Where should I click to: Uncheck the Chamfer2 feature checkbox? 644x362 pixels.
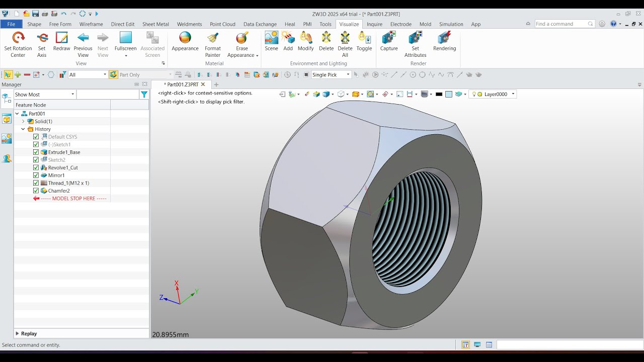36,191
